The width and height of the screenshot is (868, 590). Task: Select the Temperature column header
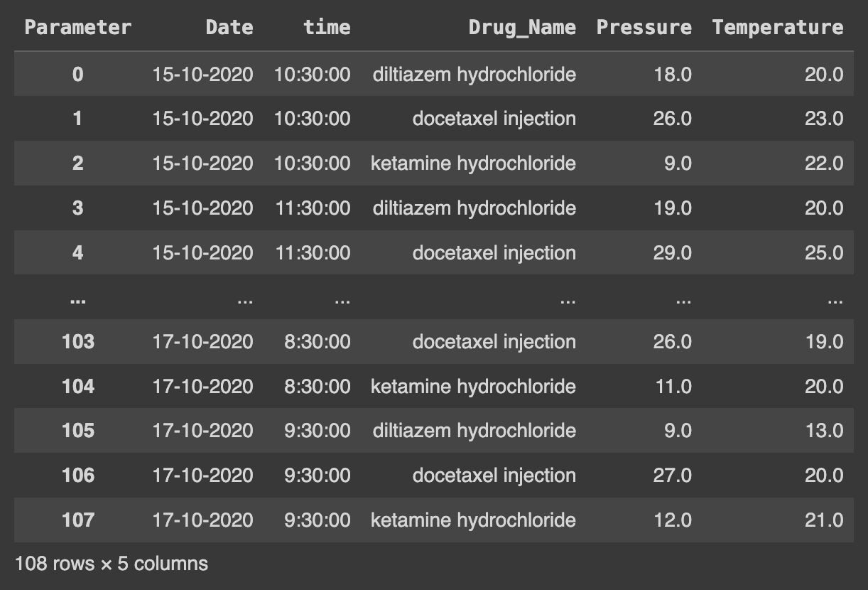click(778, 28)
